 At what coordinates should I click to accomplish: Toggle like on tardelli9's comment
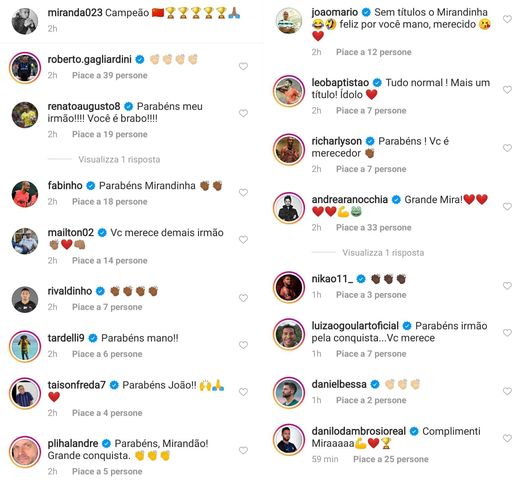pyautogui.click(x=243, y=345)
